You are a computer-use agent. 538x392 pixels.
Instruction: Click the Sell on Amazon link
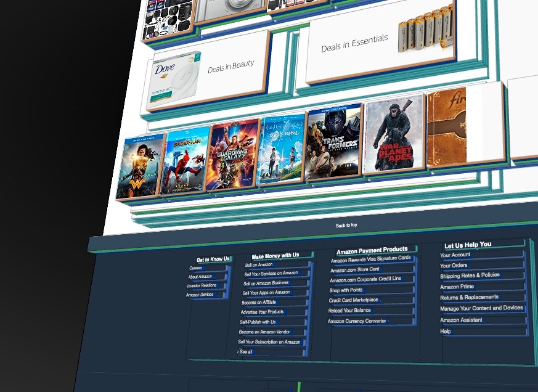tap(259, 264)
